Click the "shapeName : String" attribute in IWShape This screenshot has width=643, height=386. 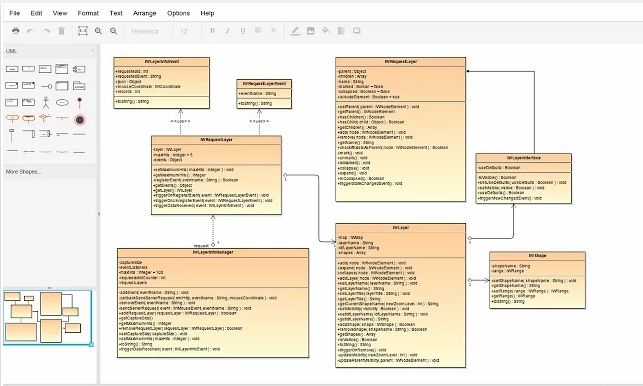(511, 266)
